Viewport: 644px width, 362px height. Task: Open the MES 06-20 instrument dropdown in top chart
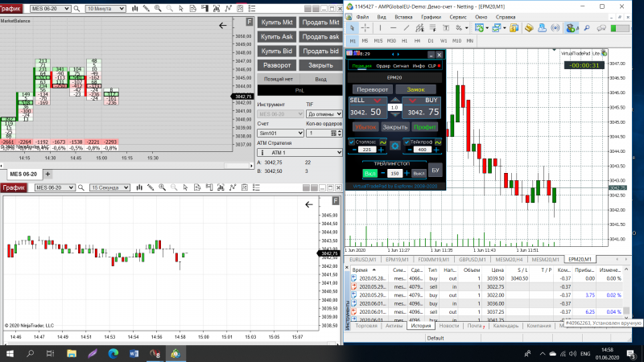click(50, 8)
